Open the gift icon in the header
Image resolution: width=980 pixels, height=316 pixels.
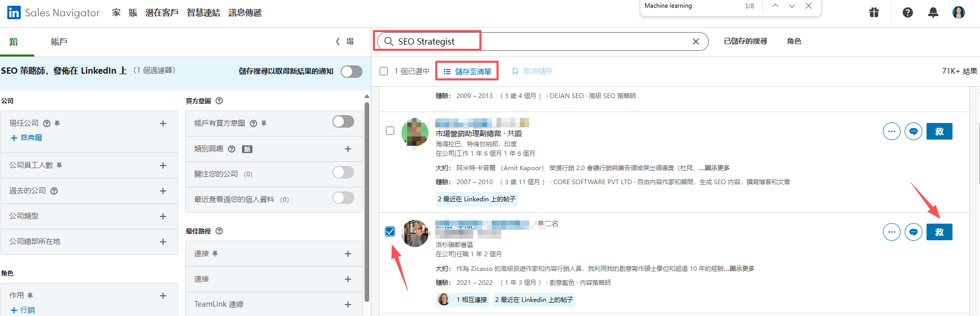coord(874,12)
